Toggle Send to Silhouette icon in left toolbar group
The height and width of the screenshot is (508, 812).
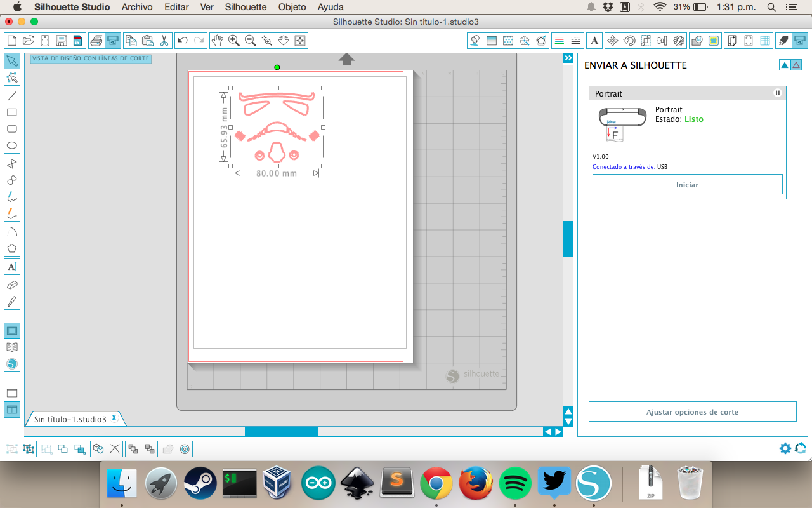click(113, 41)
